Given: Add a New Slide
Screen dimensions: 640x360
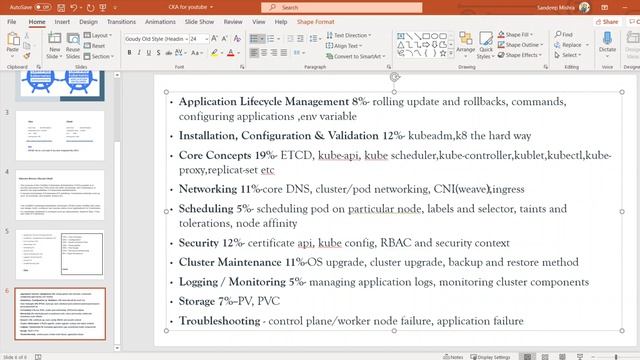Looking at the screenshot, I should tap(54, 45).
